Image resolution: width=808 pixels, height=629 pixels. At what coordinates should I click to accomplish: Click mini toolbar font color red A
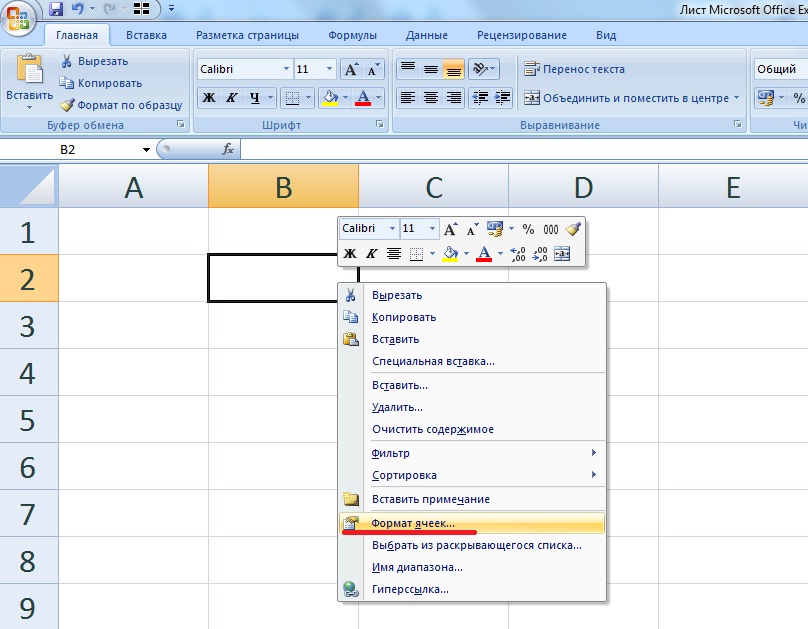[x=484, y=254]
